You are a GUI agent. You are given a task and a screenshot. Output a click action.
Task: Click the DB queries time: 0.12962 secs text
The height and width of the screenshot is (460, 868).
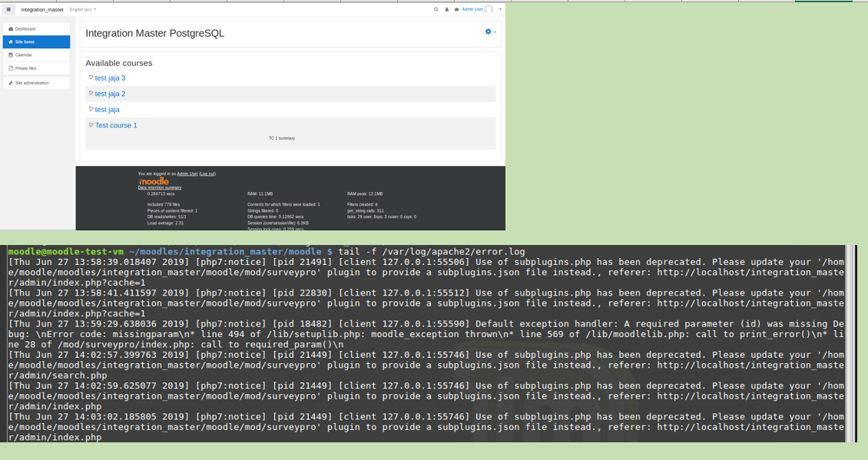point(276,217)
